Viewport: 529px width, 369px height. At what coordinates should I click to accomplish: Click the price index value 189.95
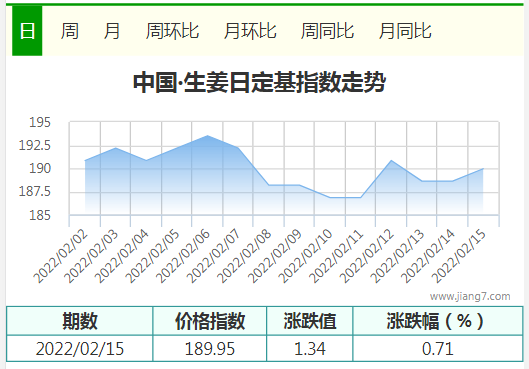[x=210, y=349]
